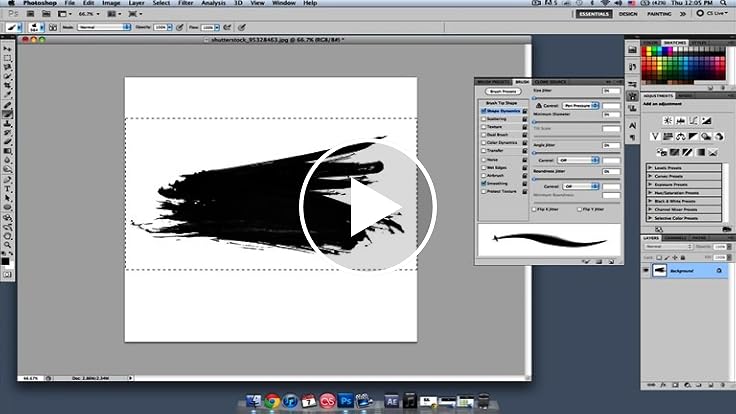The height and width of the screenshot is (414, 736).
Task: Open Roundness Jitter Control dropdown
Action: [581, 186]
